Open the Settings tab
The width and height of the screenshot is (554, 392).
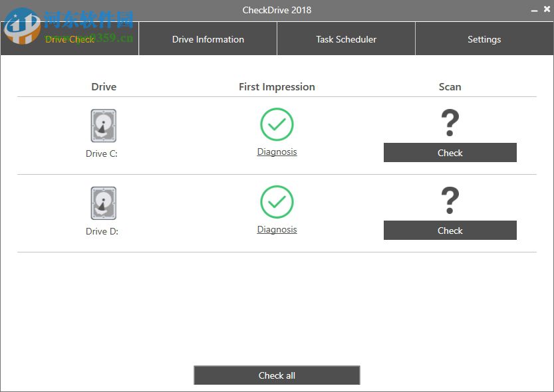[x=484, y=39]
